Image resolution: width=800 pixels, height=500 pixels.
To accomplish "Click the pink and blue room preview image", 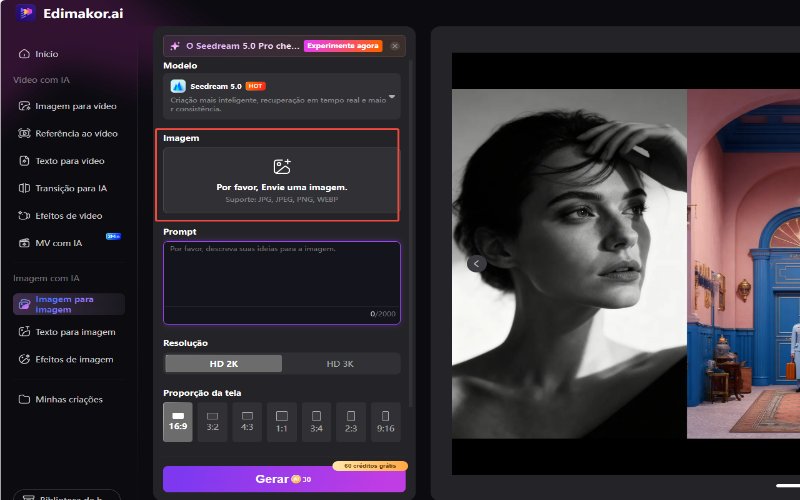I will coord(743,264).
